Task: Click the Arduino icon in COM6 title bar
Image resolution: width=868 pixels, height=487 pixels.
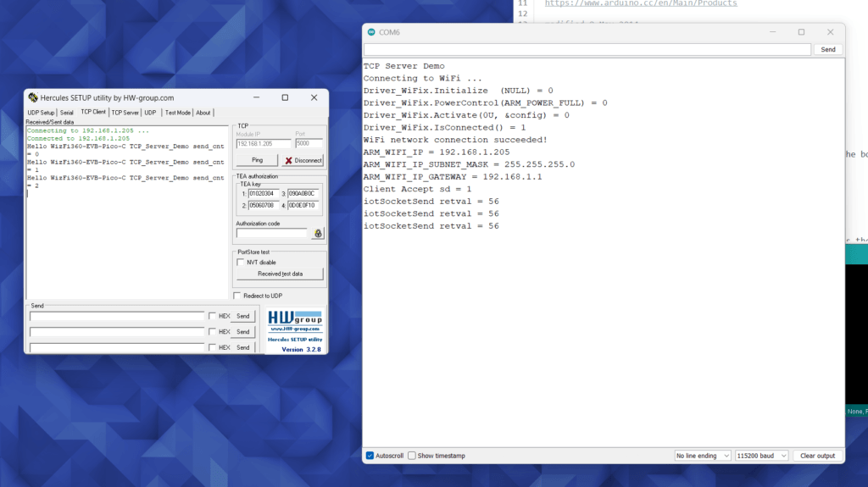Action: pos(371,32)
